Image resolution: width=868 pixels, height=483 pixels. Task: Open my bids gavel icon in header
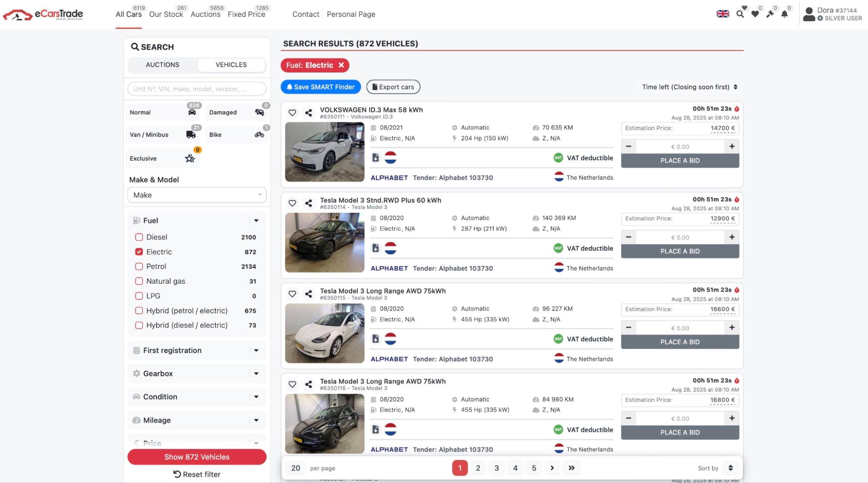pyautogui.click(x=770, y=14)
